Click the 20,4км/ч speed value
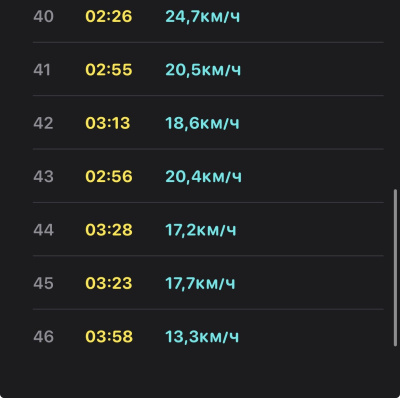 click(x=203, y=177)
